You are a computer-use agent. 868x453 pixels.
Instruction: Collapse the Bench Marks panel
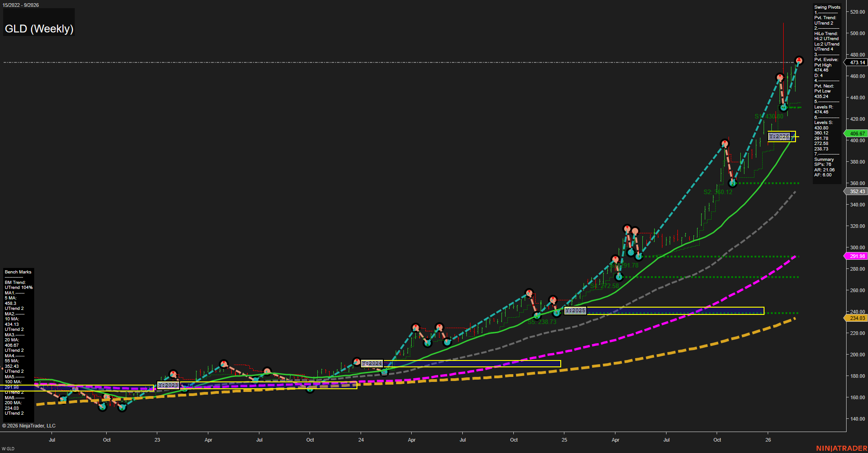tap(18, 272)
